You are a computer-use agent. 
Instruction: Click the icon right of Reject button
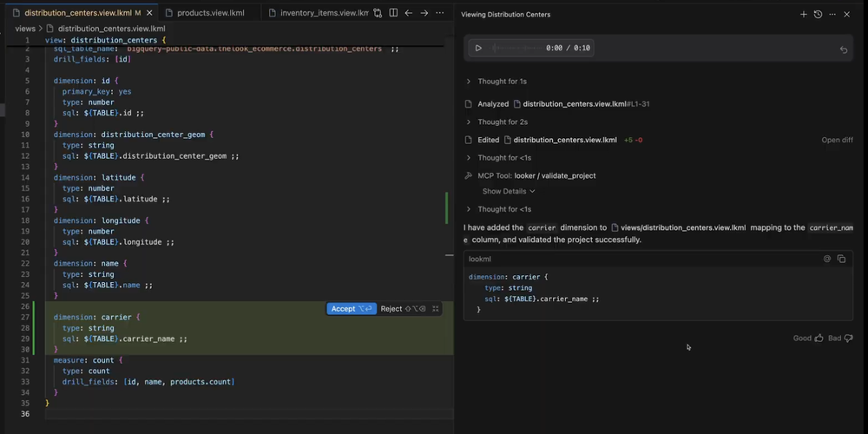pyautogui.click(x=436, y=309)
